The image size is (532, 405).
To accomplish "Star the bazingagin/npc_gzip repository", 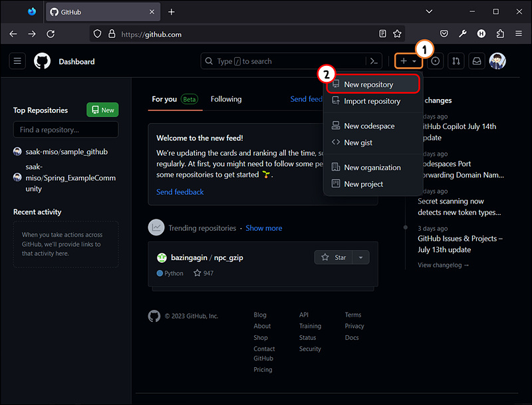I will pyautogui.click(x=334, y=257).
